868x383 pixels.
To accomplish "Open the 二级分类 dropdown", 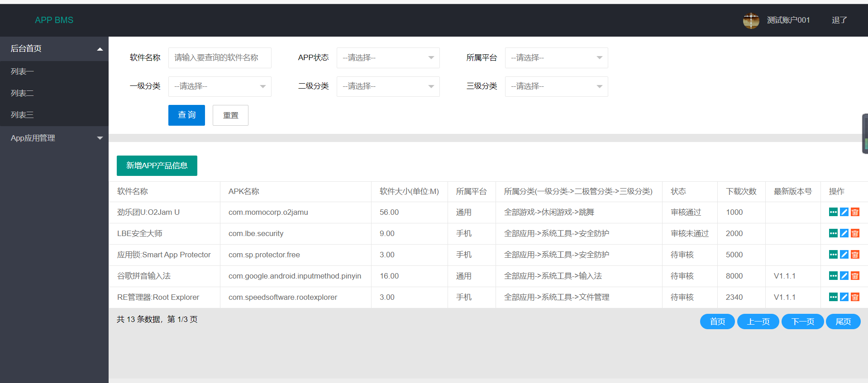I will tap(388, 86).
